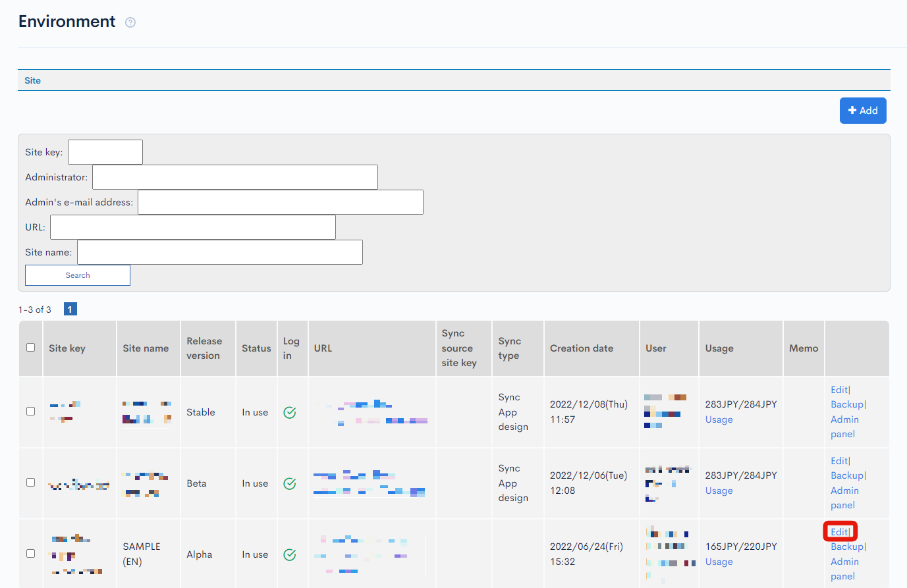Screen dimensions: 907x588
Task: Open the Site tab
Action: pos(32,80)
